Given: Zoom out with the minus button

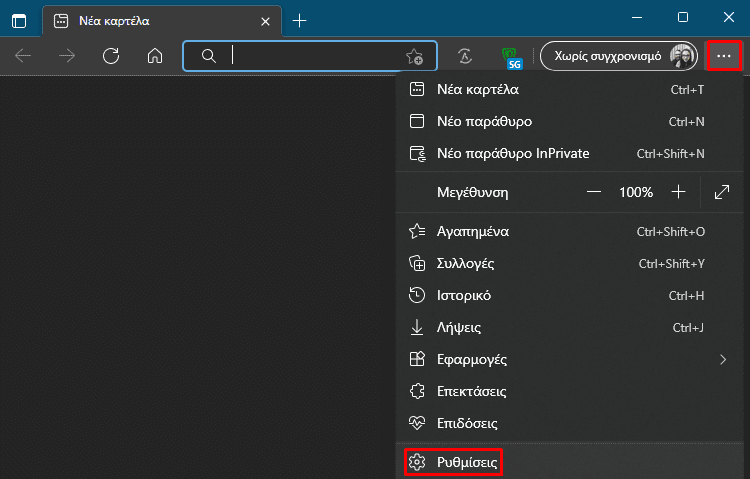Looking at the screenshot, I should [594, 192].
